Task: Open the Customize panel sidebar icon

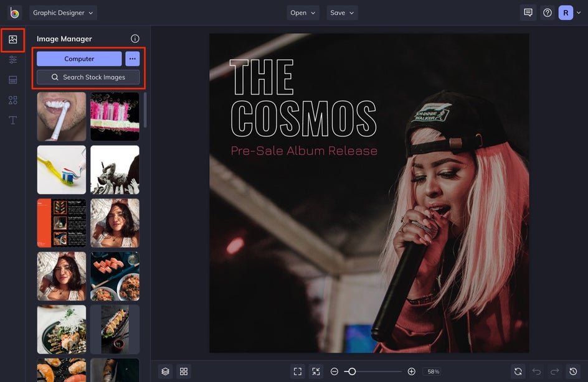Action: [12, 80]
